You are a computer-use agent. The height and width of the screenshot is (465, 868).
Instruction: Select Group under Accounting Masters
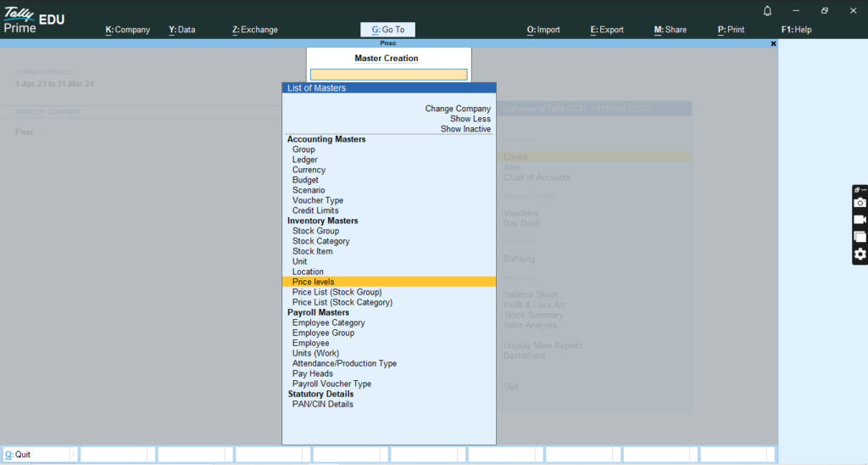coord(304,149)
